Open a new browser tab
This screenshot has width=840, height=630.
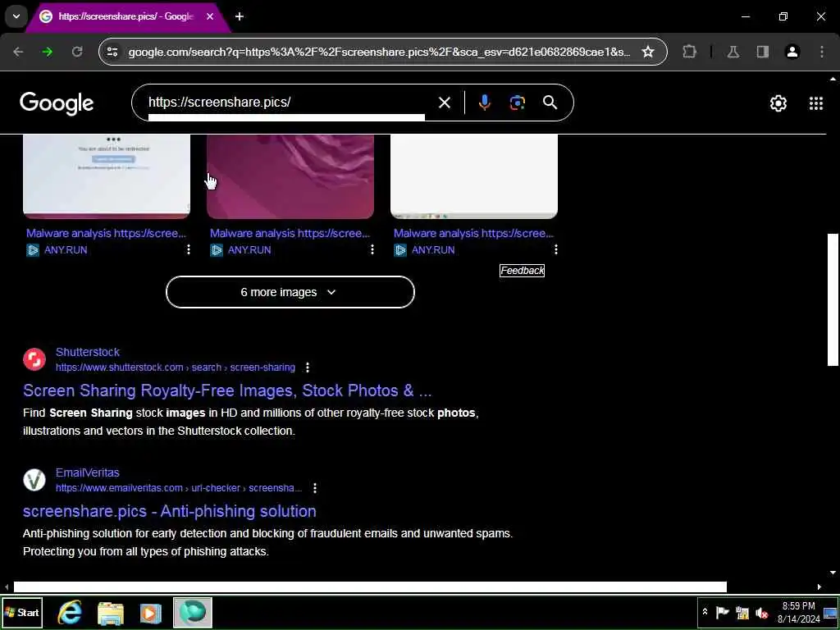pos(240,16)
